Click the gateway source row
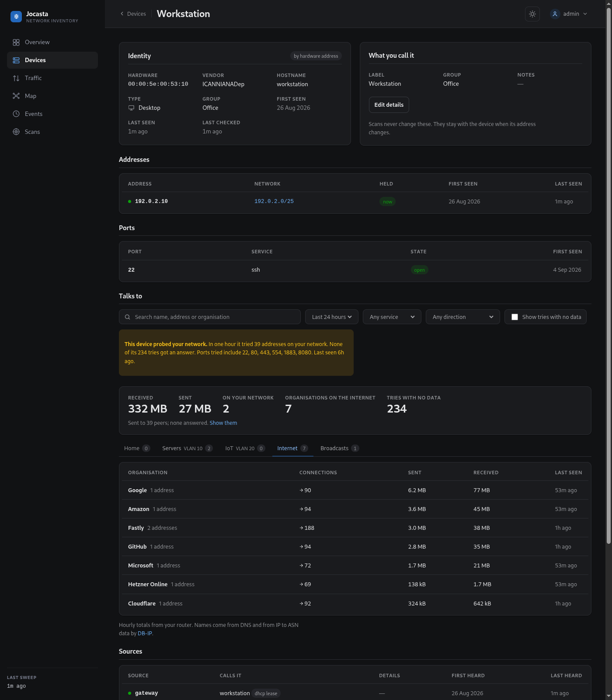This screenshot has height=700, width=612. pyautogui.click(x=355, y=692)
